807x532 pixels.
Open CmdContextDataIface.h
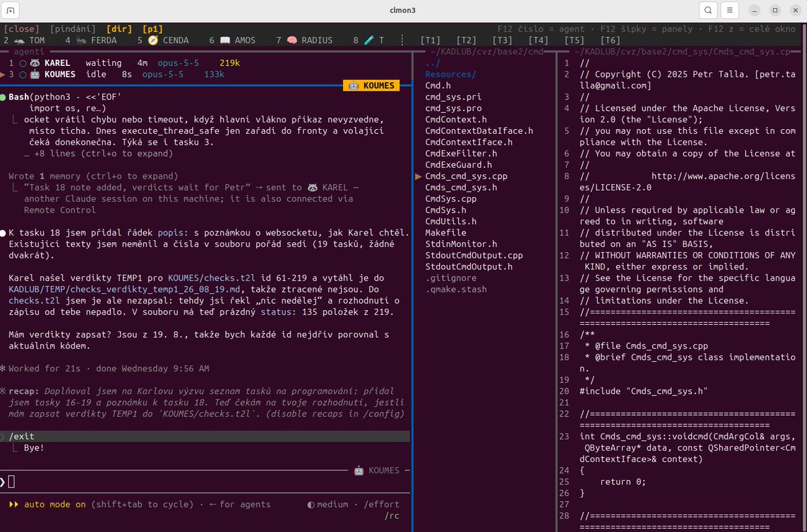click(x=479, y=131)
